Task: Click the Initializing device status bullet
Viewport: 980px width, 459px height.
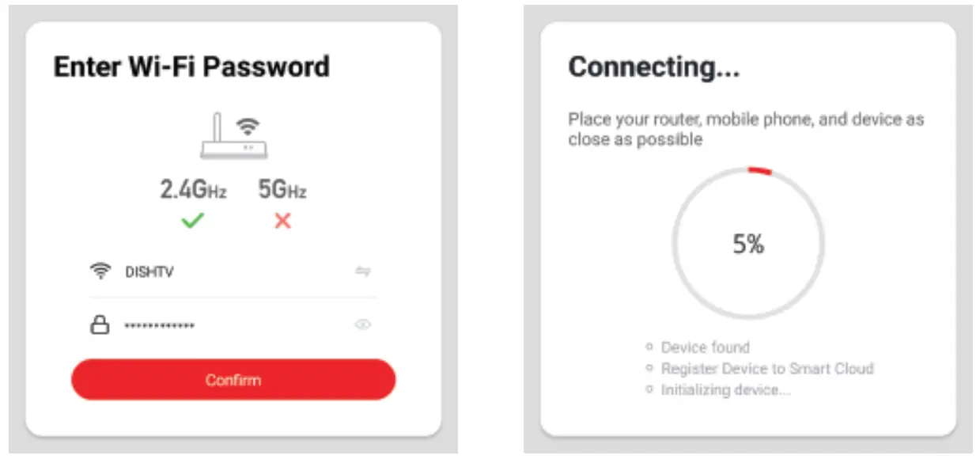Action: point(649,389)
